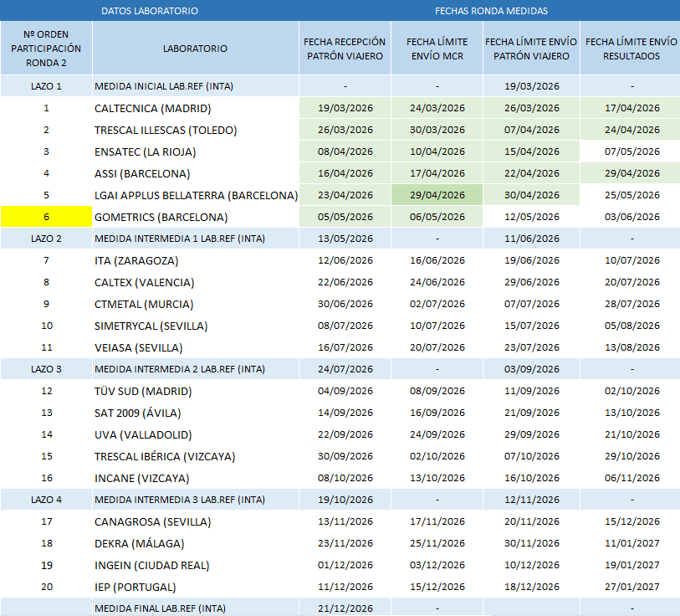The height and width of the screenshot is (616, 680).
Task: Click SAT 2009 reception date 14/09/2026
Action: tap(345, 413)
